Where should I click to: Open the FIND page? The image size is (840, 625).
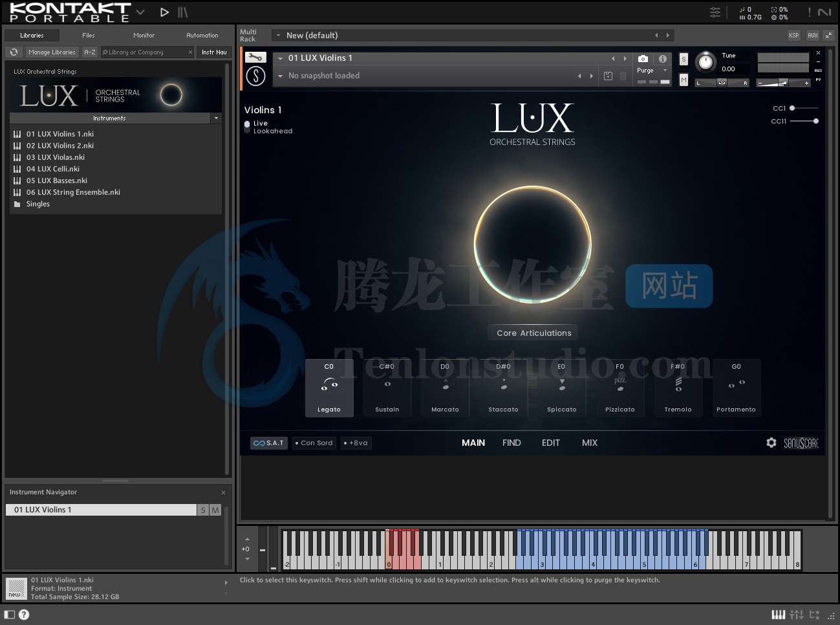point(512,443)
